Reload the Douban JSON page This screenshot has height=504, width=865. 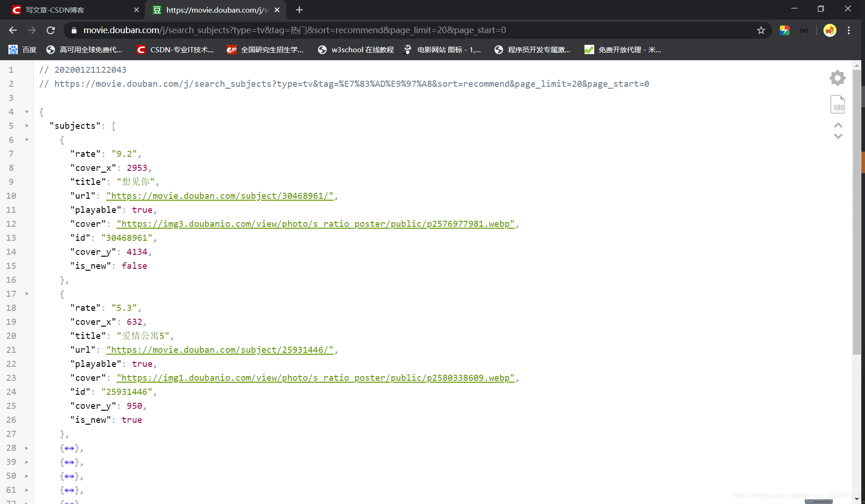click(51, 30)
